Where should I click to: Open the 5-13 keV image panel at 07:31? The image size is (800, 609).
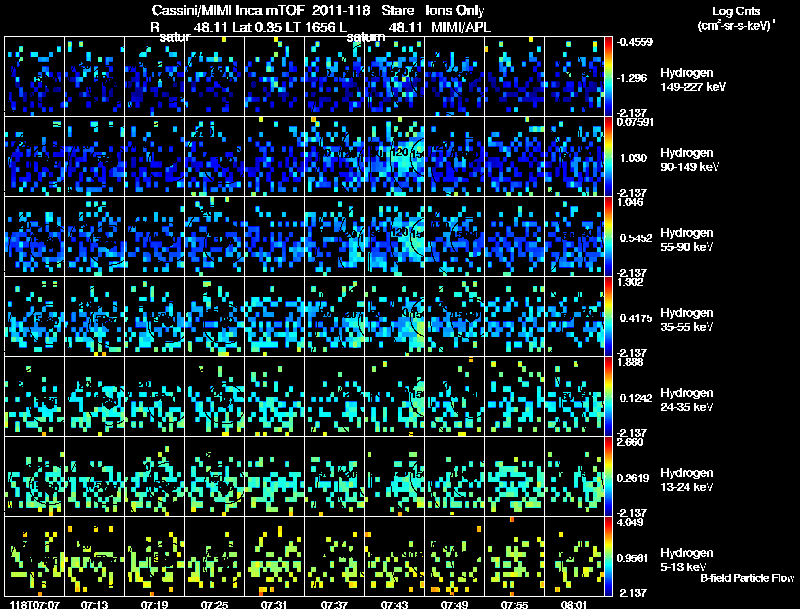(274, 557)
